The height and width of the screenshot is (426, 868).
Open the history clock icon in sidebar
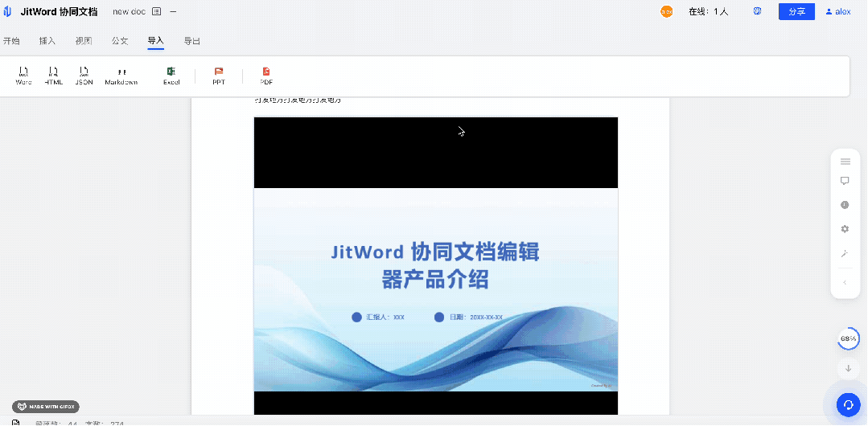[845, 205]
